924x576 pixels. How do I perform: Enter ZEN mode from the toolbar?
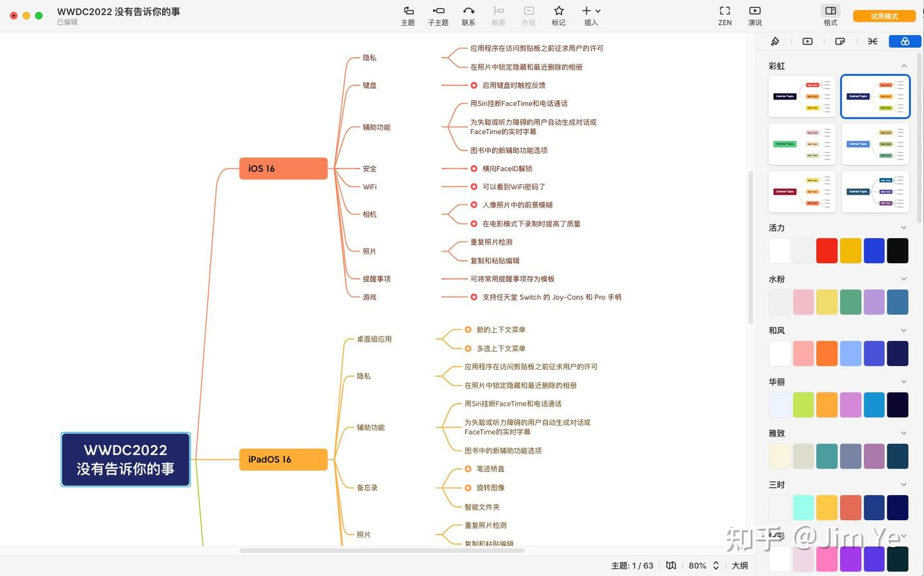[x=724, y=15]
